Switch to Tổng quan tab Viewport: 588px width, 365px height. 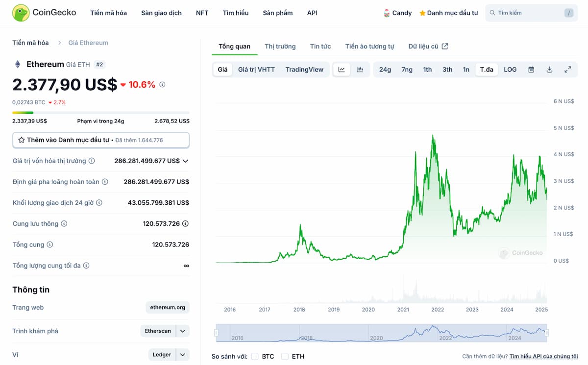coord(234,47)
